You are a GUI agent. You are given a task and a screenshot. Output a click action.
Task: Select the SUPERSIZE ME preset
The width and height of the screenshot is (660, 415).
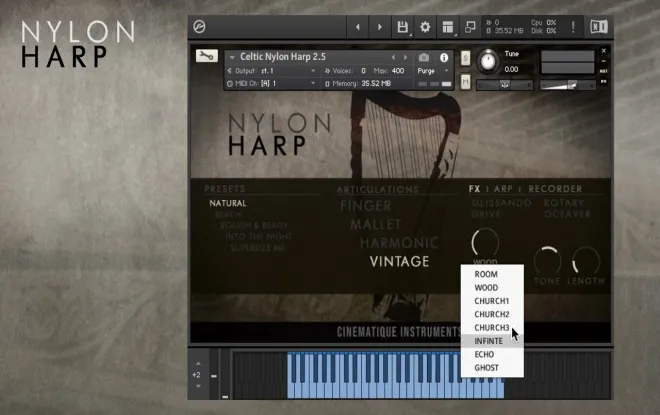(257, 248)
